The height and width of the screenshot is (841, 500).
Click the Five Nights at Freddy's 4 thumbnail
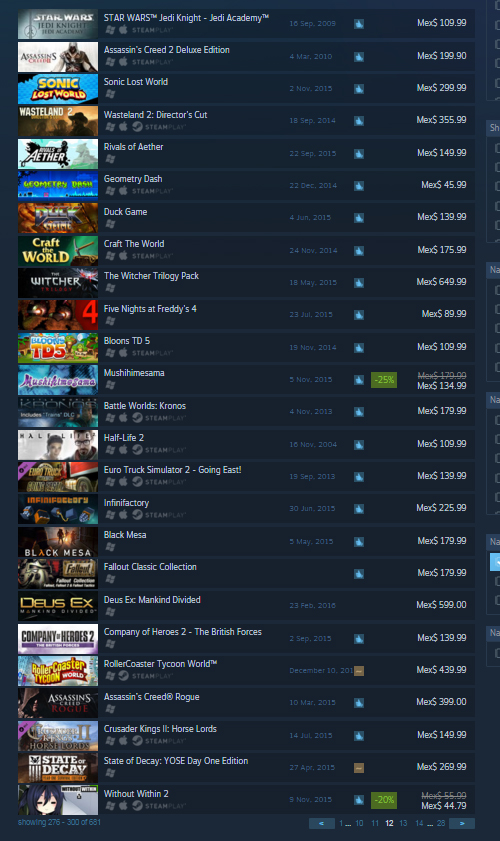pyautogui.click(x=58, y=315)
